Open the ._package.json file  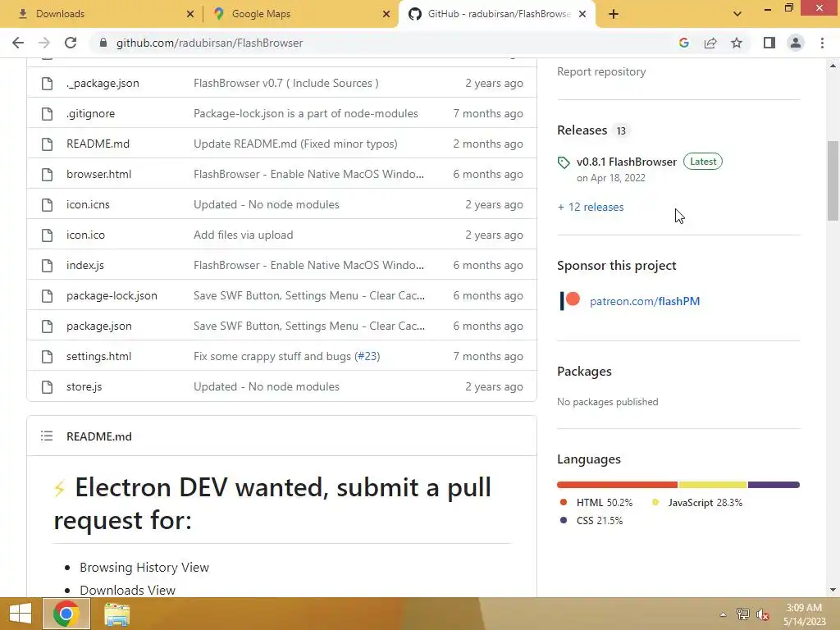click(103, 83)
